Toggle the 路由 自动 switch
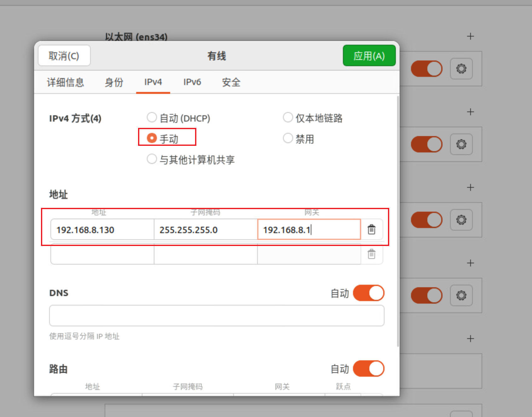Screen dimensions: 532x417 tap(368, 368)
